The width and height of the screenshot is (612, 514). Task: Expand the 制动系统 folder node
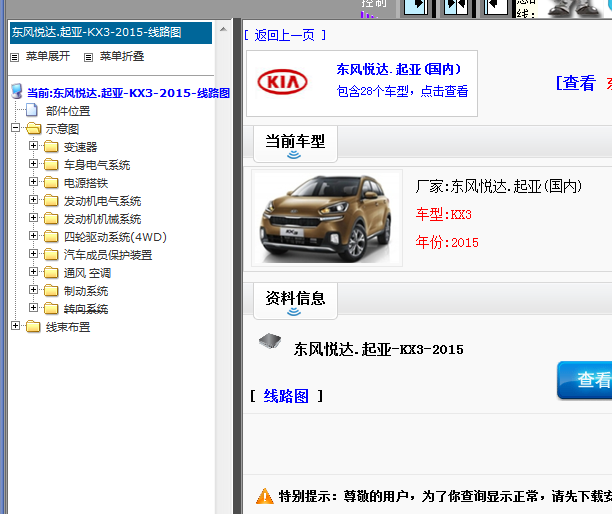pos(34,289)
